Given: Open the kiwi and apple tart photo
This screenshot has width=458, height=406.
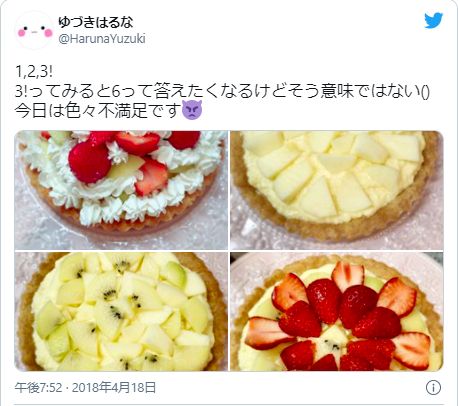Looking at the screenshot, I should coord(121,311).
